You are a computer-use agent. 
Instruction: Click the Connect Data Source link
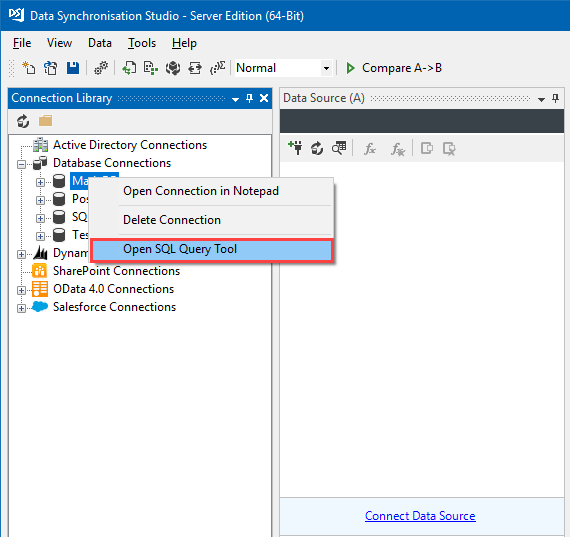pyautogui.click(x=420, y=516)
